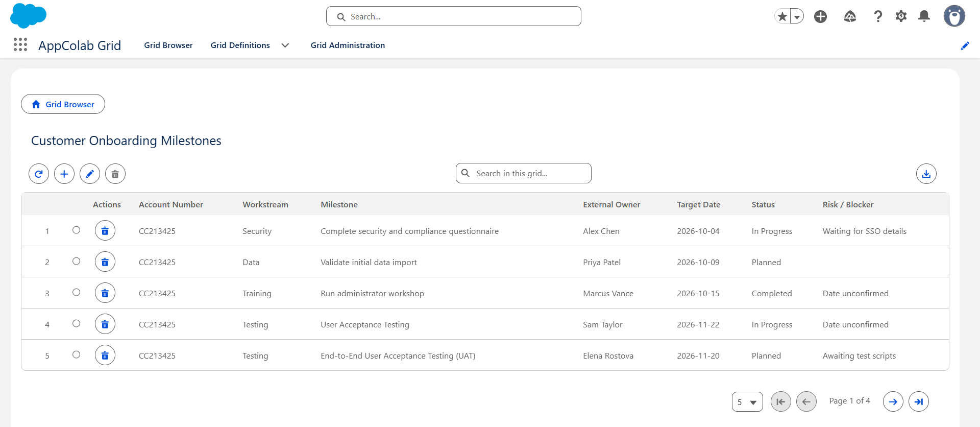
Task: Go to the previous page arrow
Action: (806, 401)
